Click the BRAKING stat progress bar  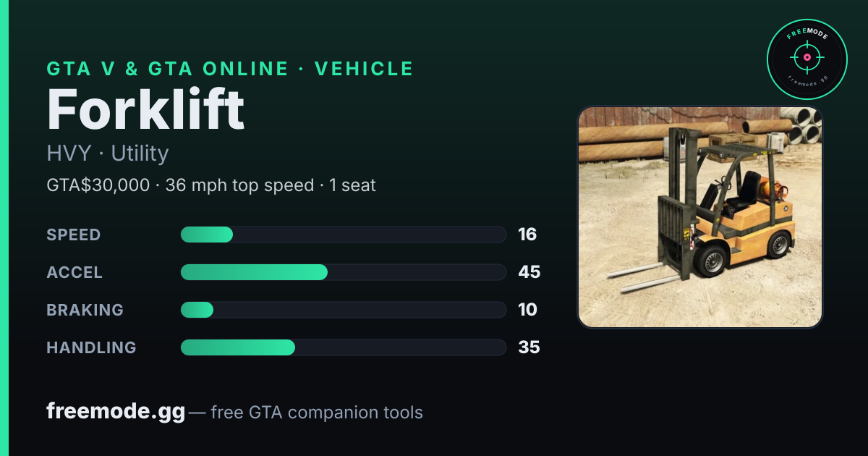[x=343, y=310]
